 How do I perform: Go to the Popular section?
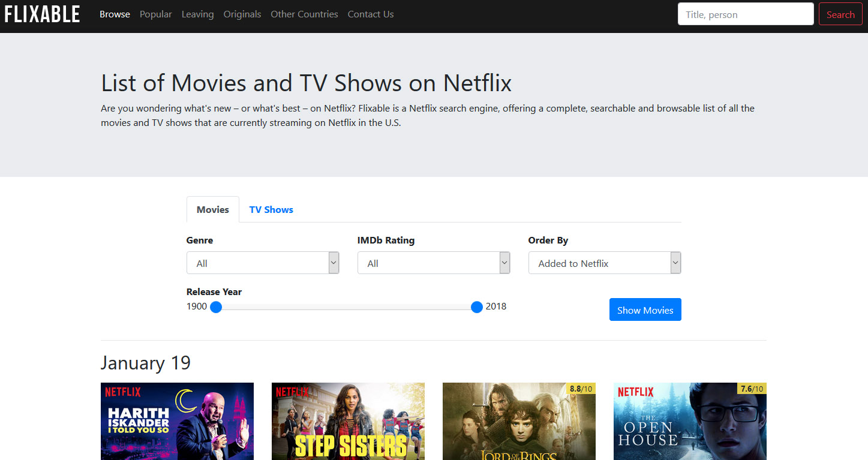[x=155, y=14]
